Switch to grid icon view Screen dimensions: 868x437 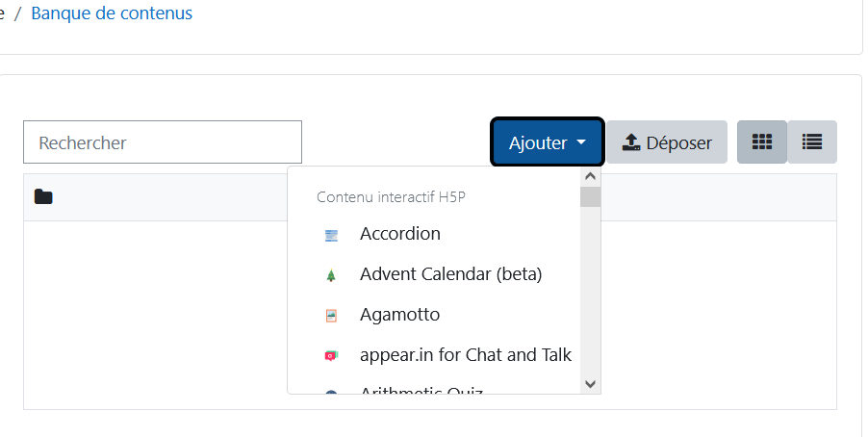click(x=762, y=141)
